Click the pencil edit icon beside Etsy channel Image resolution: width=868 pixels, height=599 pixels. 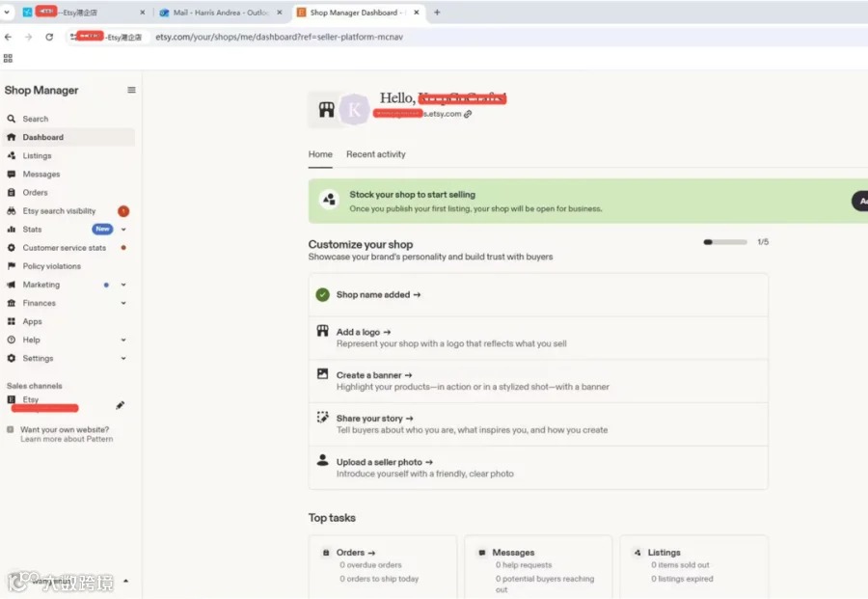pos(121,405)
